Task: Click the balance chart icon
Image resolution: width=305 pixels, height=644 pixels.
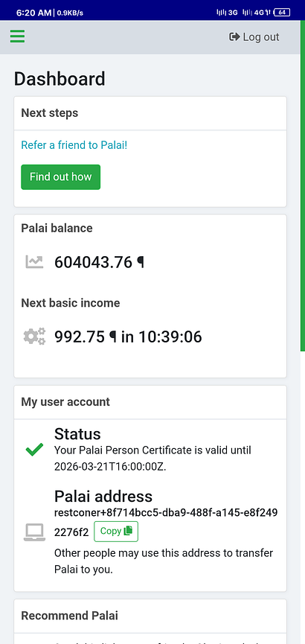Action: coord(34,261)
